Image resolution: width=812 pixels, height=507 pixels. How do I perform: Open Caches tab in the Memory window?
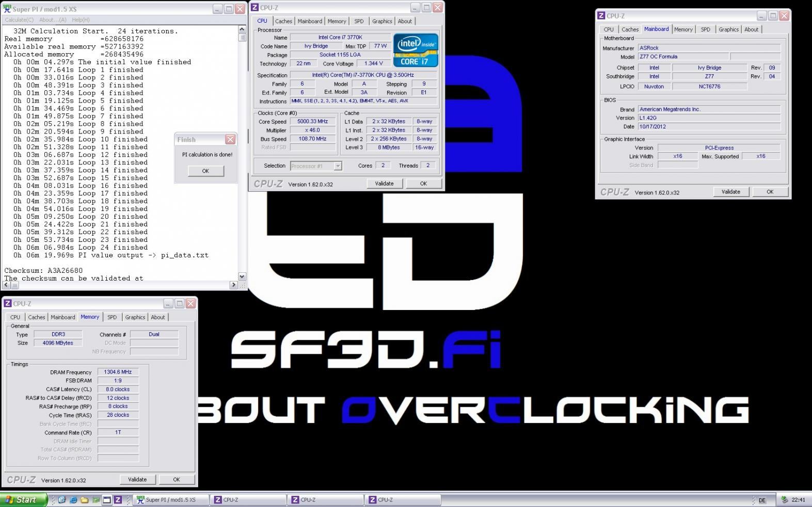[x=37, y=317]
